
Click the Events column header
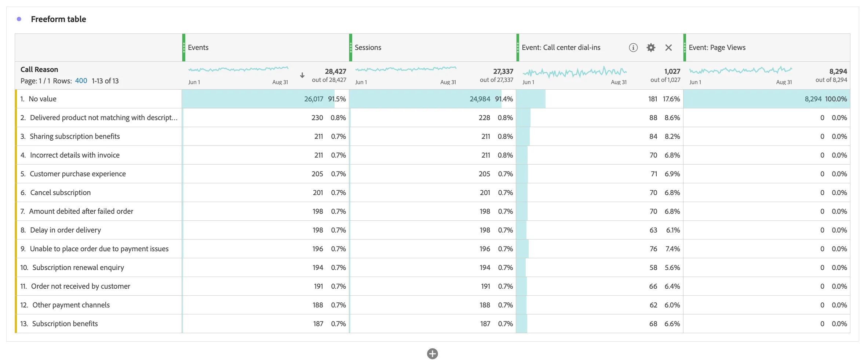tap(266, 47)
